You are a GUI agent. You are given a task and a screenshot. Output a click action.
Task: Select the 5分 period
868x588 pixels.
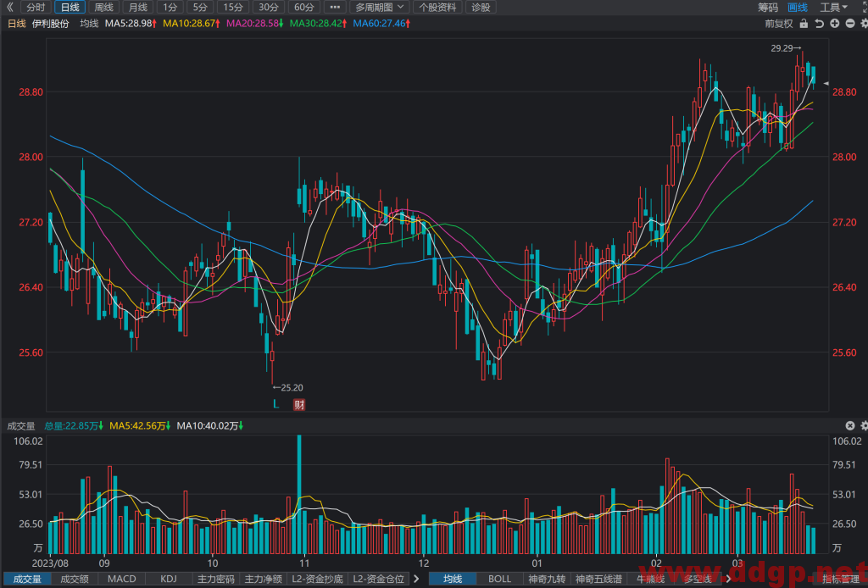click(x=200, y=7)
